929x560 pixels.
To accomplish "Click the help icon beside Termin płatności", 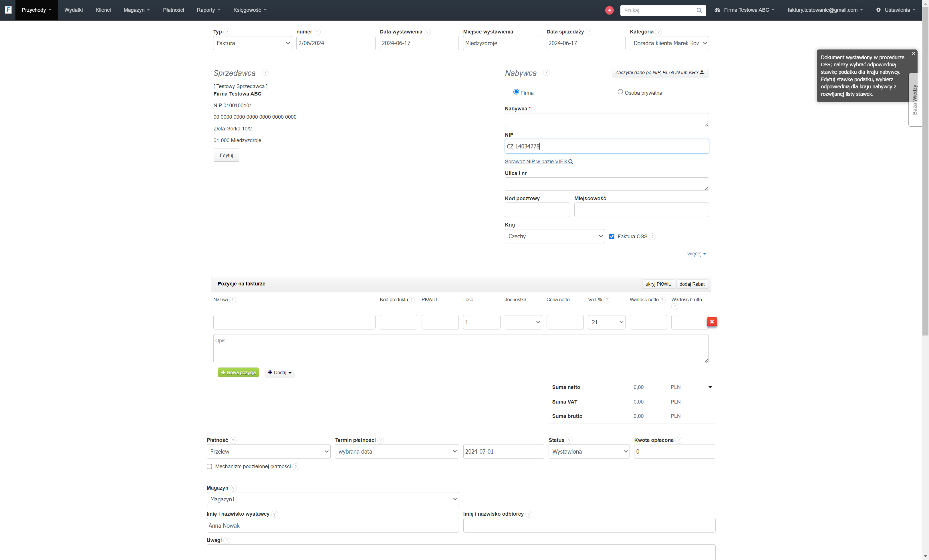I will [381, 440].
